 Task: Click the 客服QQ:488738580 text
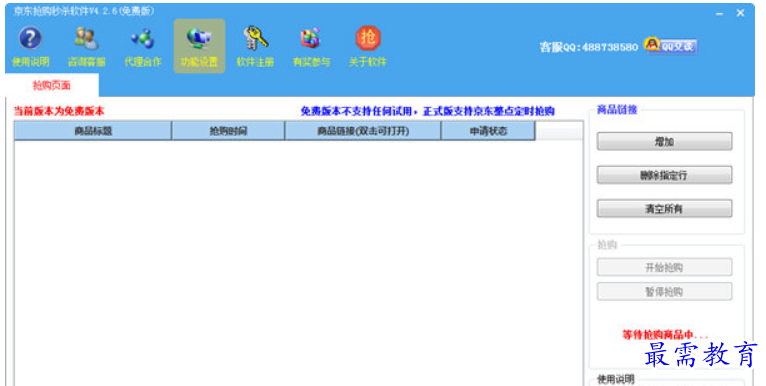point(589,47)
